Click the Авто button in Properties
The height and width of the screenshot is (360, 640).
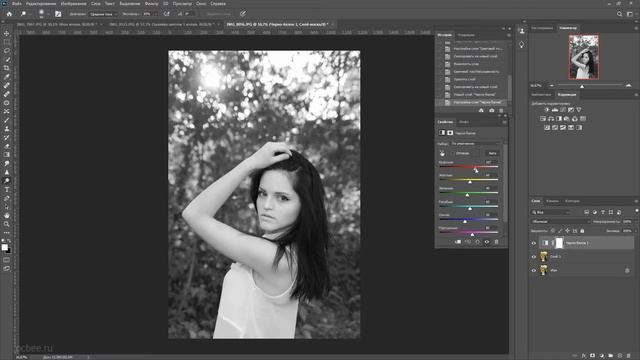[x=493, y=153]
